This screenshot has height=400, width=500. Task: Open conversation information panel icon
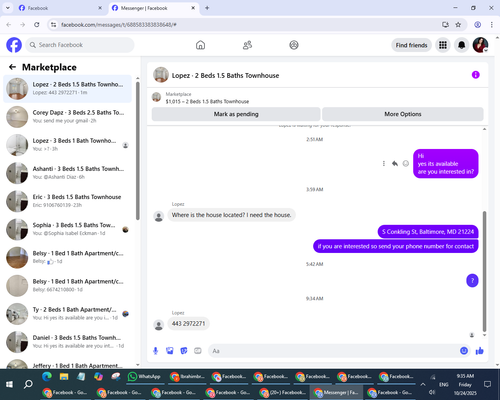tap(475, 75)
